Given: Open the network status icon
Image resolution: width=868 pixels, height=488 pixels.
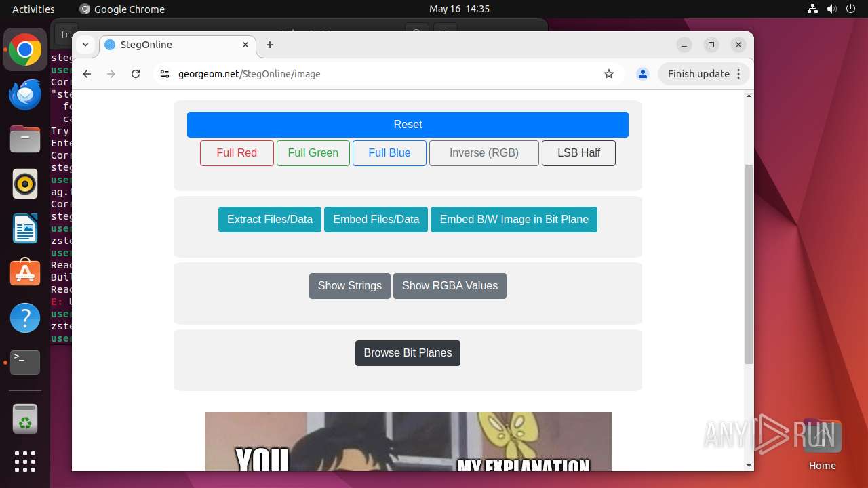Looking at the screenshot, I should click(813, 9).
